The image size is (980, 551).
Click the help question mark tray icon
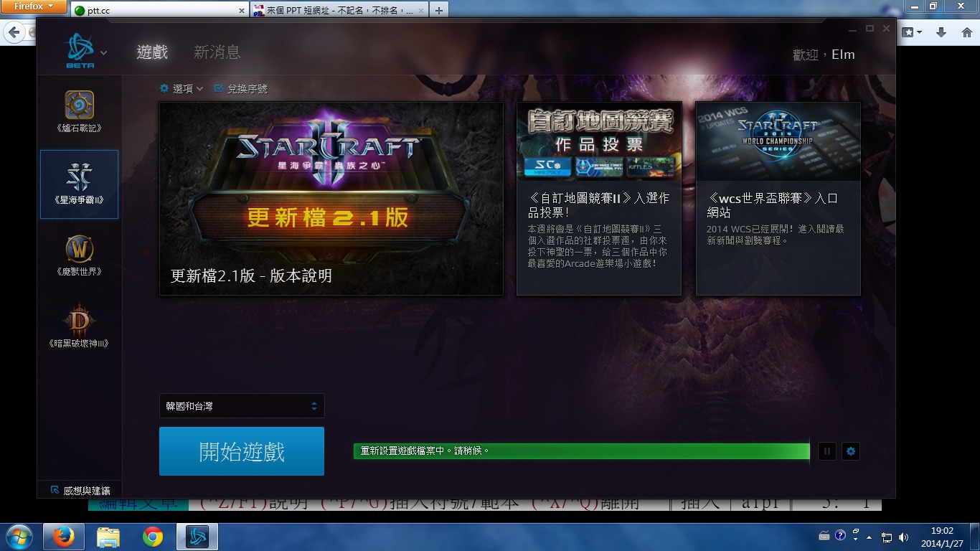841,536
